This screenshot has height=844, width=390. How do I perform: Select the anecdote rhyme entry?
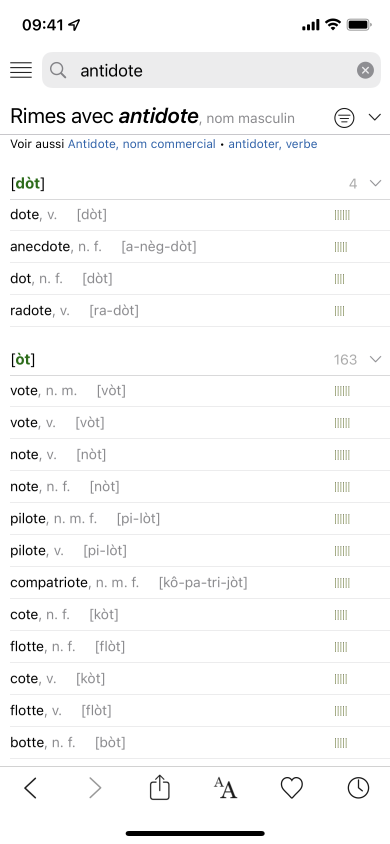coord(195,247)
